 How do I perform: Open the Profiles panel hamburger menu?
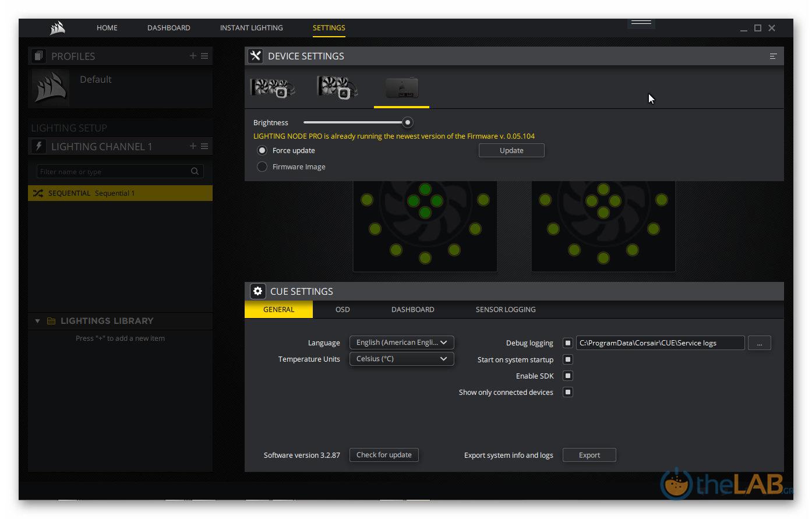(204, 56)
